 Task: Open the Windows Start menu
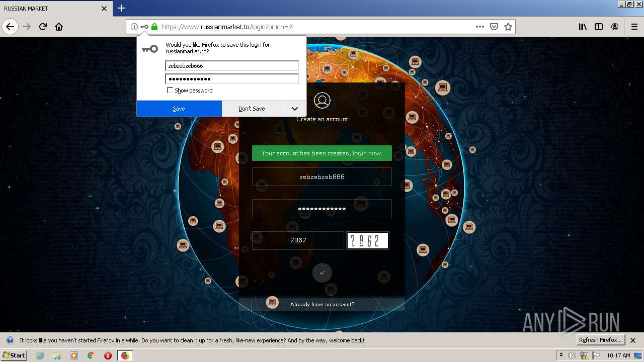(x=14, y=355)
